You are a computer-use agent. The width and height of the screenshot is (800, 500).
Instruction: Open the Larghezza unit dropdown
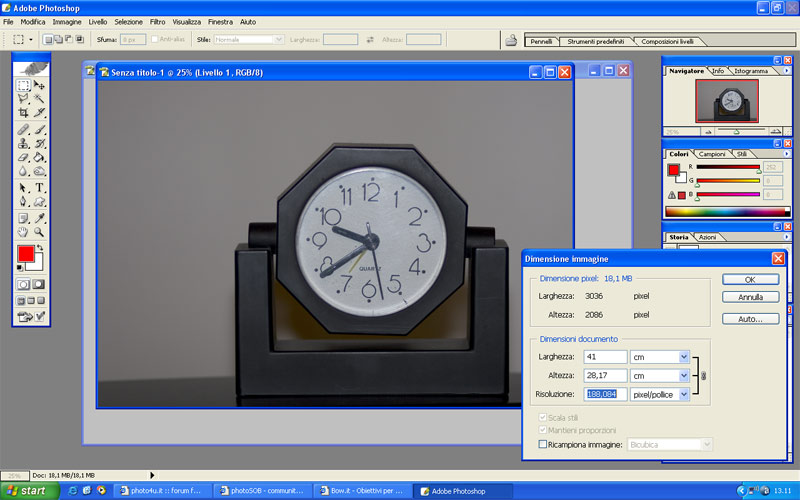[x=684, y=357]
